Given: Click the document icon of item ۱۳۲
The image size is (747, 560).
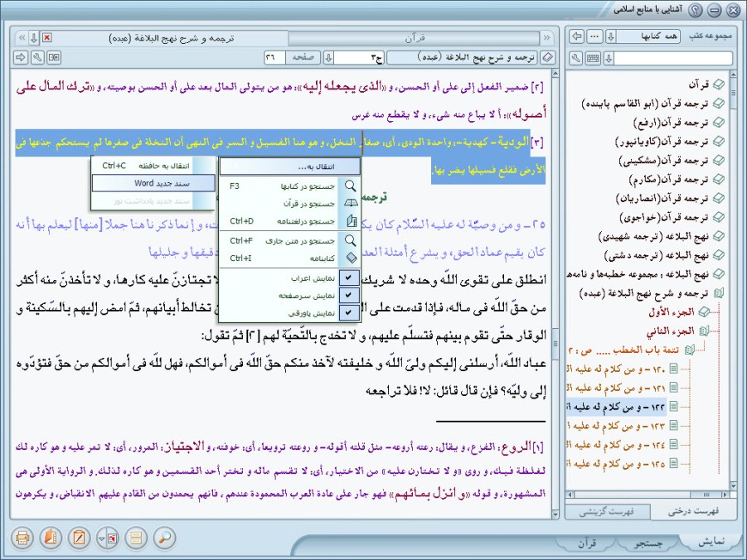Looking at the screenshot, I should [673, 406].
